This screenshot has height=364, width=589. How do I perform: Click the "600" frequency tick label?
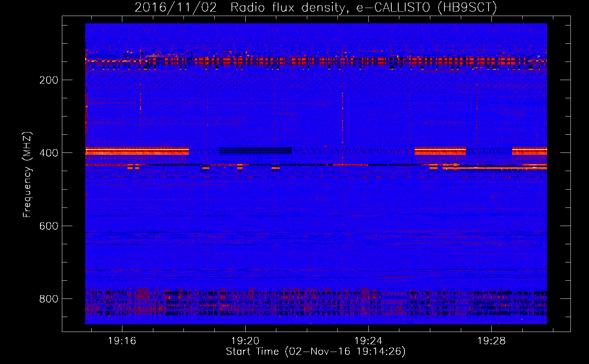click(49, 226)
